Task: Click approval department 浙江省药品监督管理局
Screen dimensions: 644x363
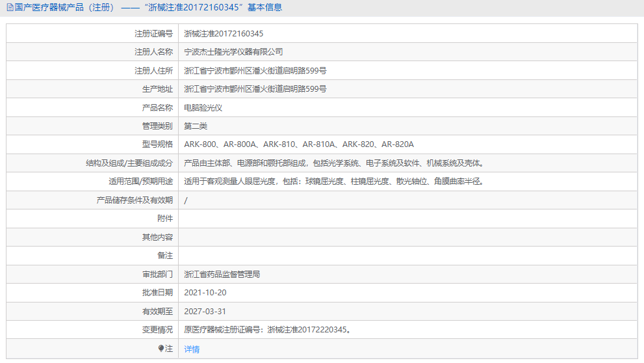Action: [x=222, y=275]
